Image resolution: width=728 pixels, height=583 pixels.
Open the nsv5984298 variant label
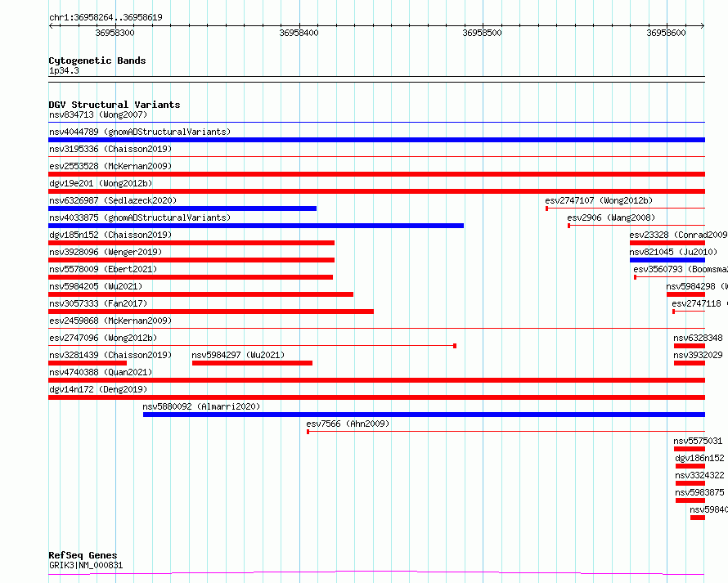pyautogui.click(x=697, y=286)
